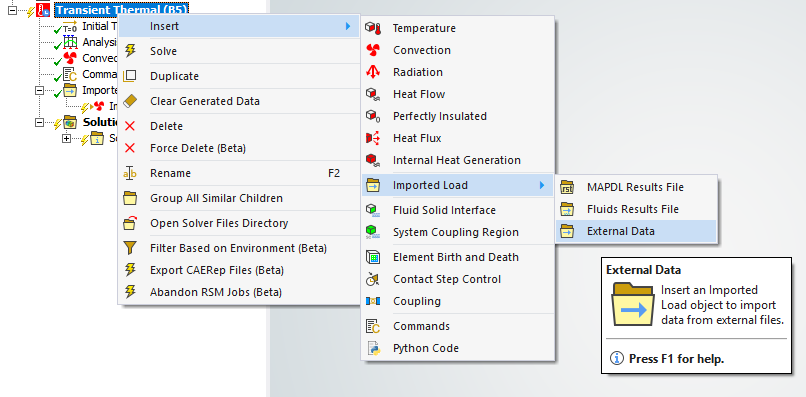Image resolution: width=806 pixels, height=397 pixels.
Task: Click the Commands icon in Insert submenu
Action: tap(373, 326)
